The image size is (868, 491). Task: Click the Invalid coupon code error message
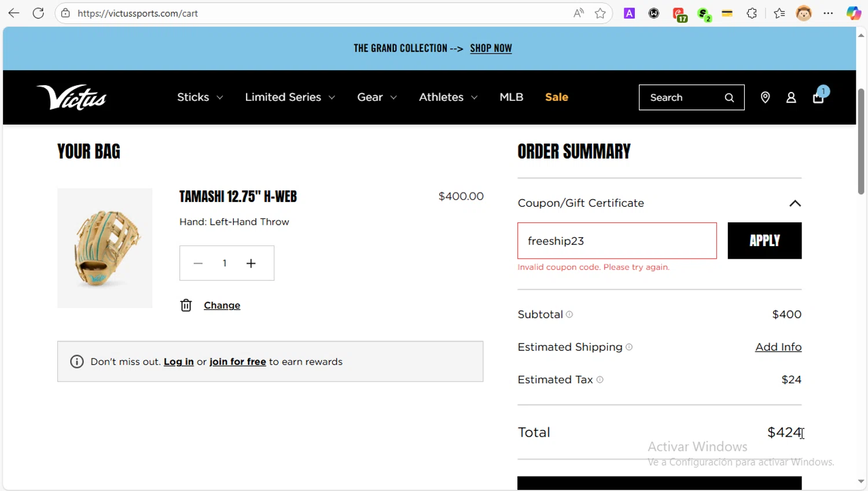pos(593,267)
